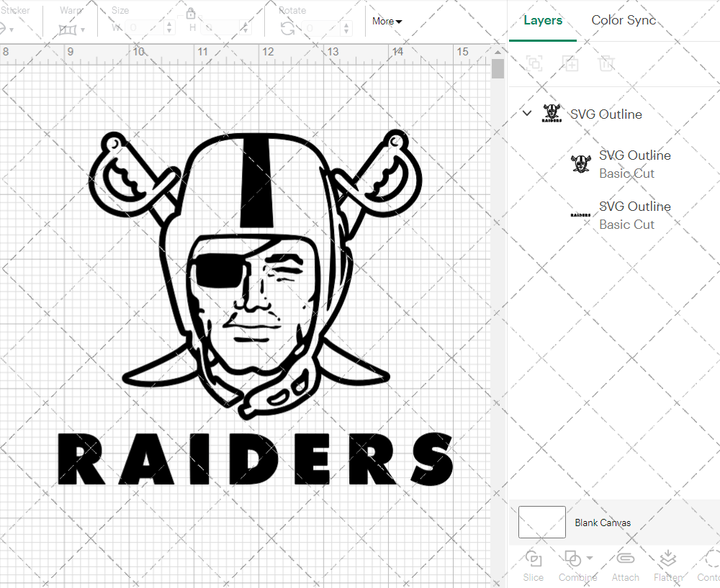Click the Rotate stepper arrows
Viewport: 720px width, 588px height.
point(347,28)
